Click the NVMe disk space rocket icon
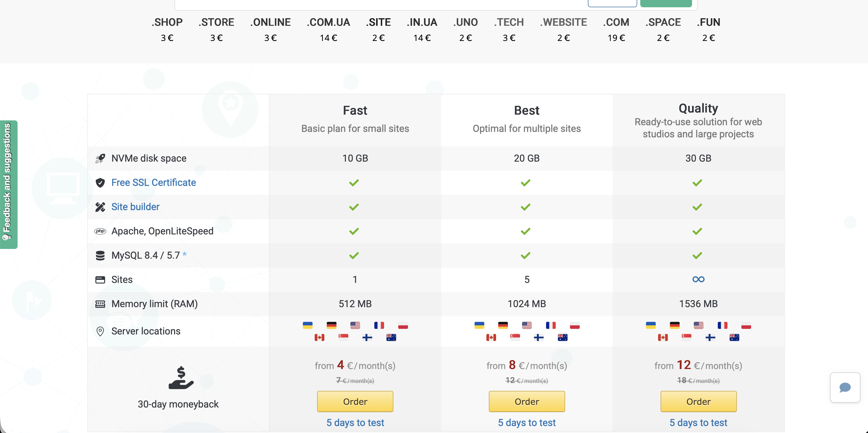The height and width of the screenshot is (433, 868). pyautogui.click(x=100, y=158)
